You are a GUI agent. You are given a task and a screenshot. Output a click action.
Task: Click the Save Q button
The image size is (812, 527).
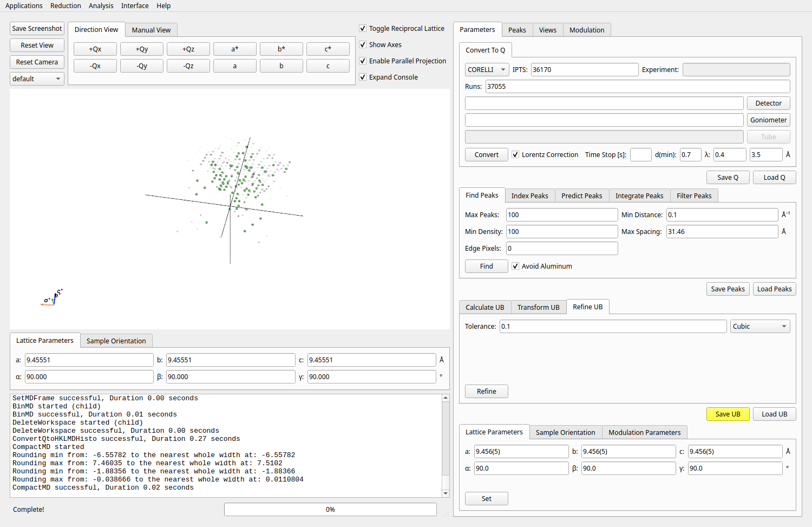point(728,177)
